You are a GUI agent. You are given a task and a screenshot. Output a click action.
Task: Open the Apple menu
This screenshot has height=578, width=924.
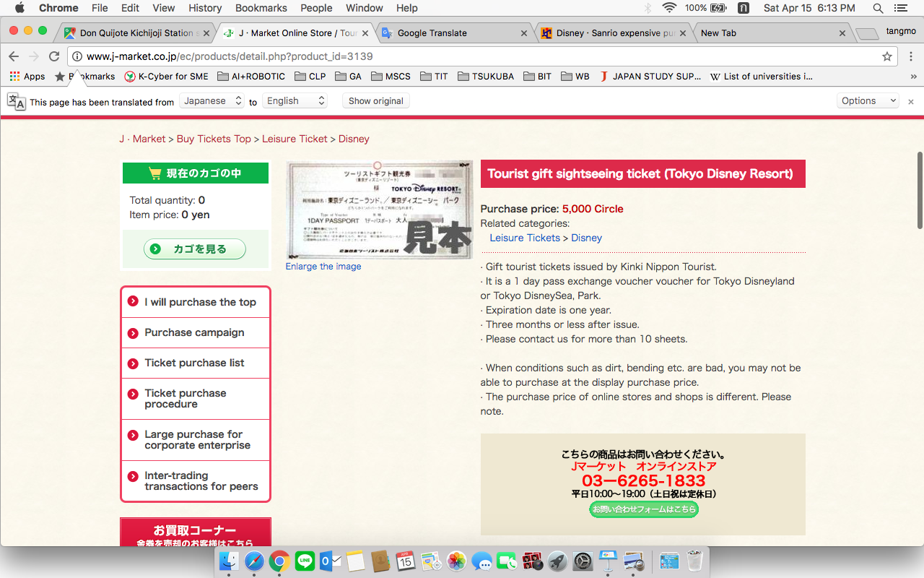tap(19, 8)
